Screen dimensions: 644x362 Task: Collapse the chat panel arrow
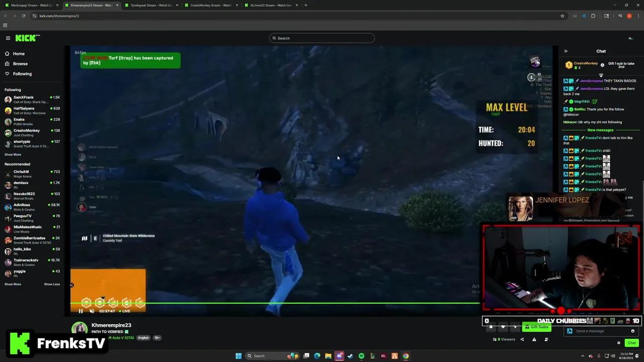click(566, 51)
